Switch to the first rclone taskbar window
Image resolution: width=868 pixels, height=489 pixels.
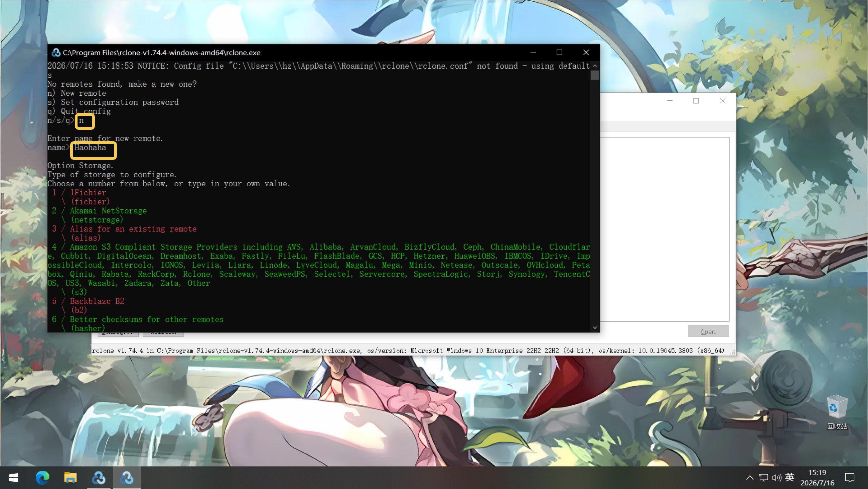click(x=98, y=478)
